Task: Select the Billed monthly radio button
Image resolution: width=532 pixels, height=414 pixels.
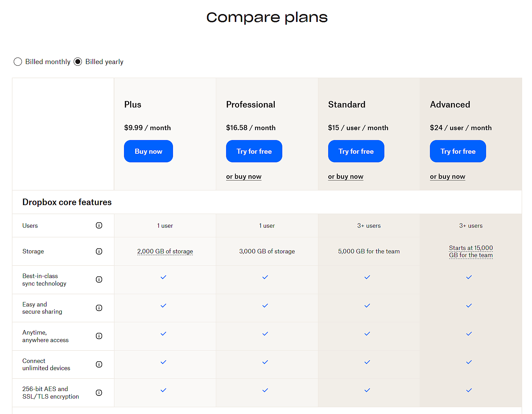Action: click(x=18, y=62)
